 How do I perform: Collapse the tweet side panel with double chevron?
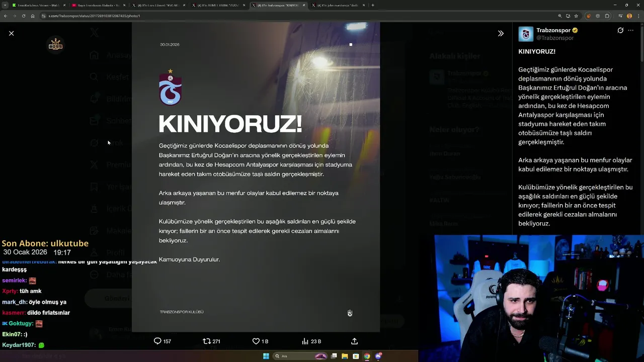coord(501,33)
